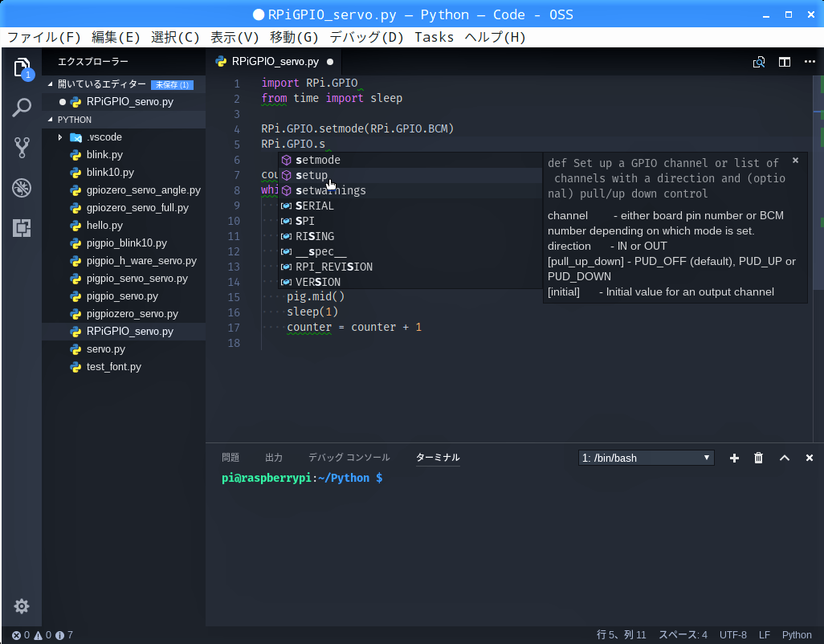
Task: Select the VERSION suggestion
Action: pos(410,282)
